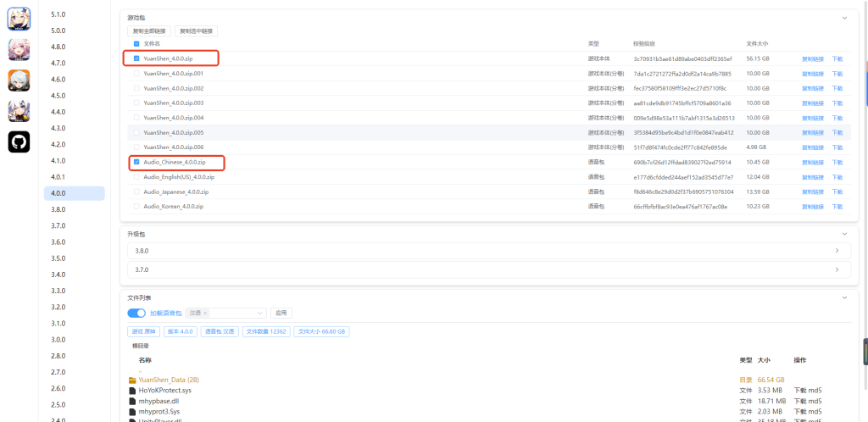
Task: Click the 复制全部链接 button
Action: (149, 31)
